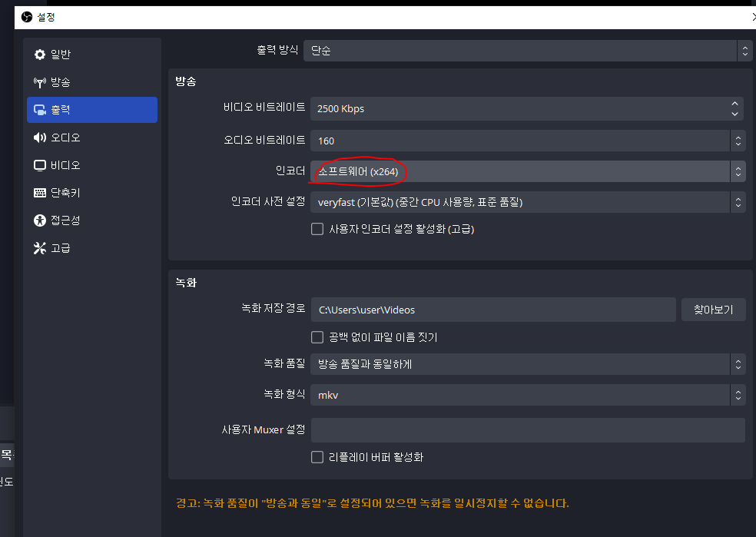Open the 출력 방식 dropdown showing 단순

pos(528,51)
